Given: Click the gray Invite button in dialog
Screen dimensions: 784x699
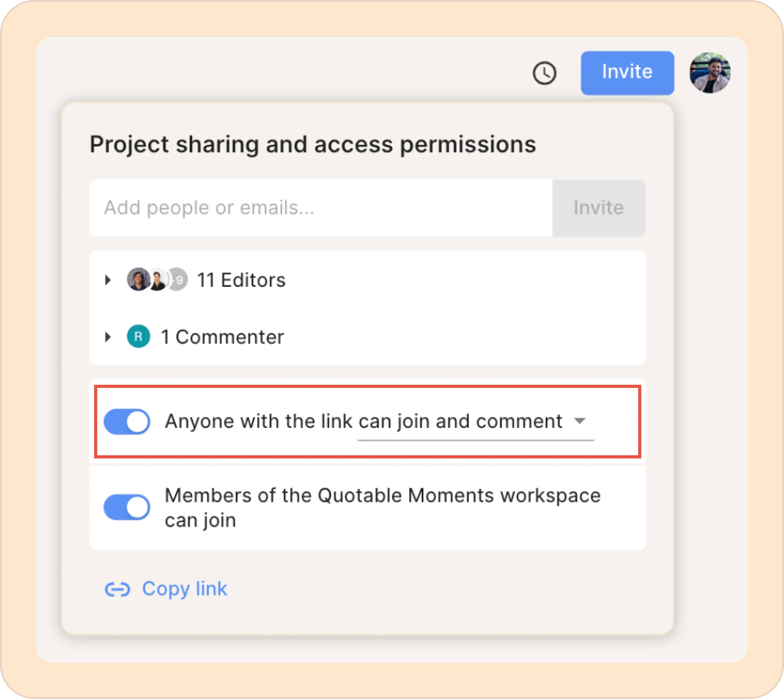Looking at the screenshot, I should (x=599, y=208).
